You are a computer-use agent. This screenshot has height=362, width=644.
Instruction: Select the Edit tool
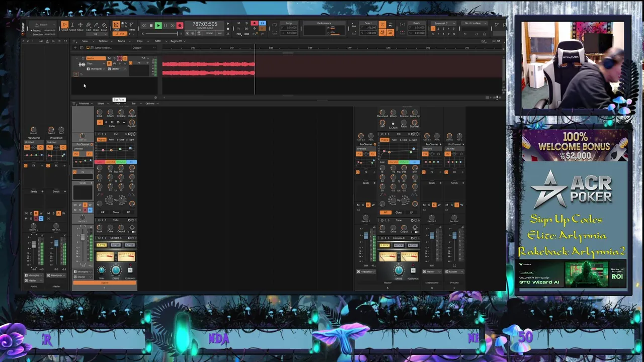point(89,26)
